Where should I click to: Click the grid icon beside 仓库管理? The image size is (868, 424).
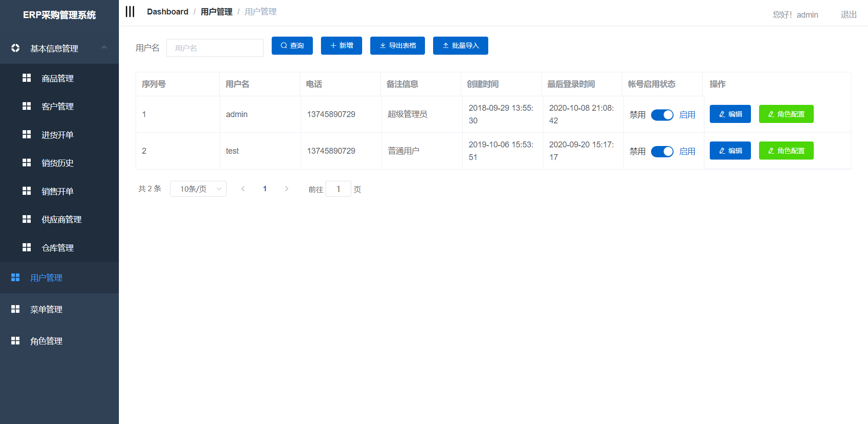click(x=27, y=247)
